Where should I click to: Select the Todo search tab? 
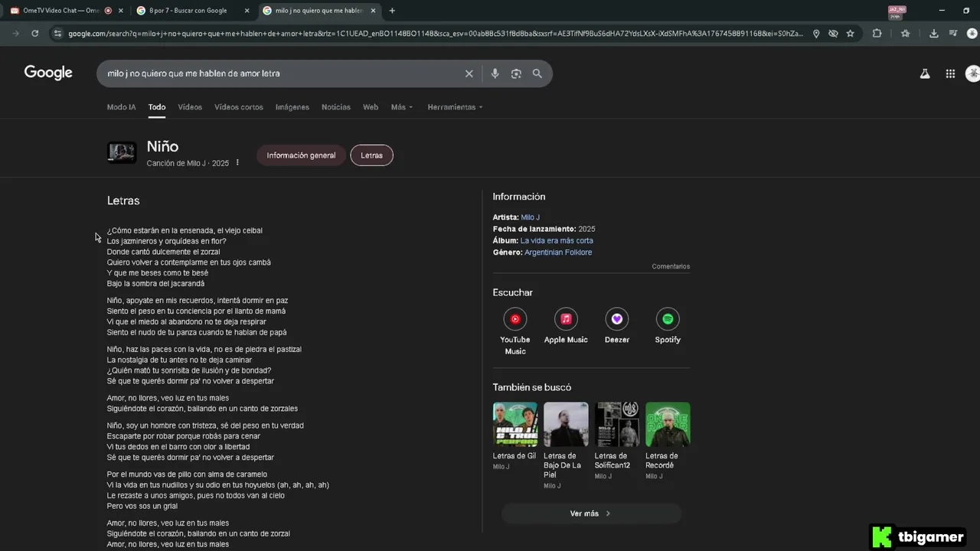point(157,107)
